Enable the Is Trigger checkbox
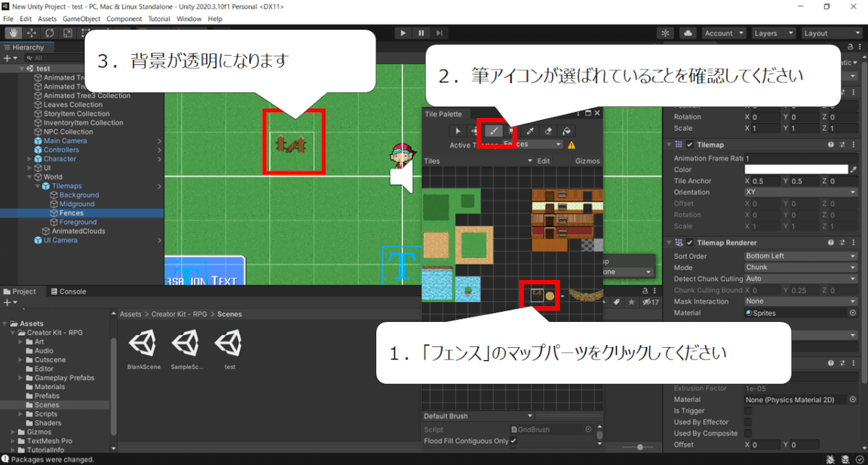868x465 pixels. point(748,411)
